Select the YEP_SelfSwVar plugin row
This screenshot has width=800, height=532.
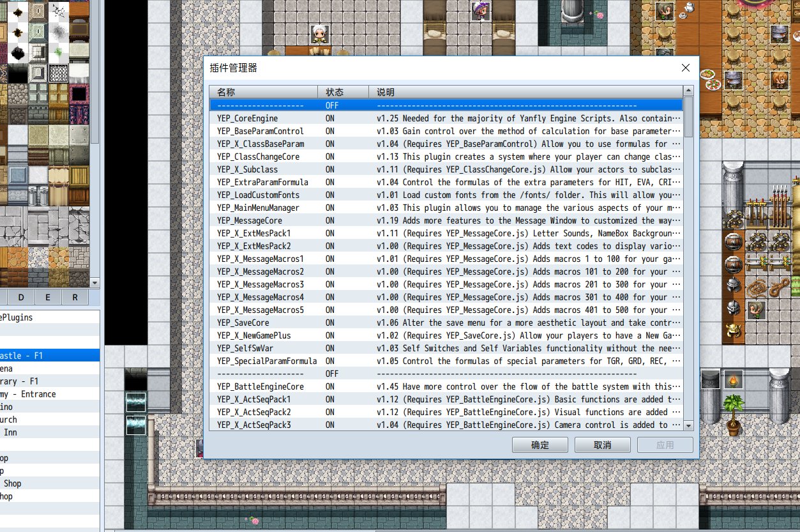[446, 348]
